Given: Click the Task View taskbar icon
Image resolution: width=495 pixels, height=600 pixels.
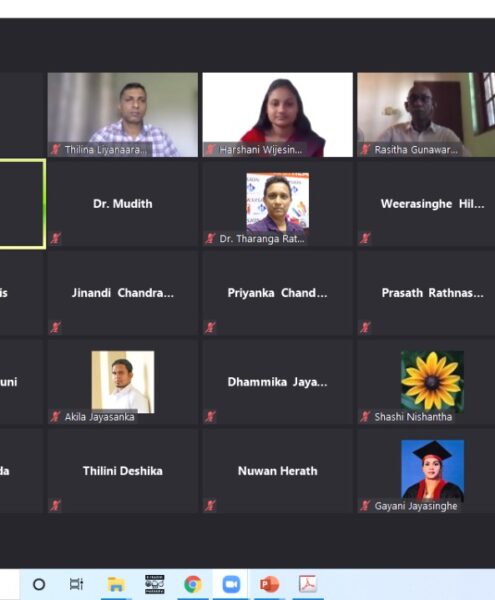Looking at the screenshot, I should (77, 584).
